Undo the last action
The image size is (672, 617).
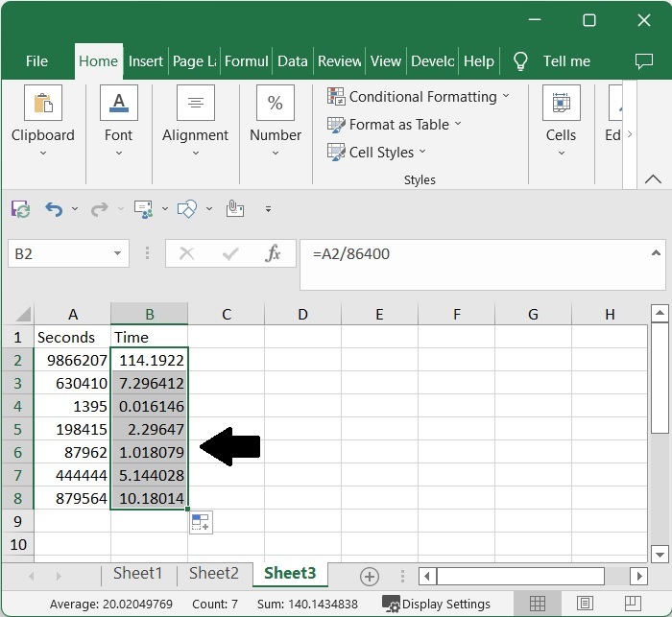pyautogui.click(x=54, y=208)
